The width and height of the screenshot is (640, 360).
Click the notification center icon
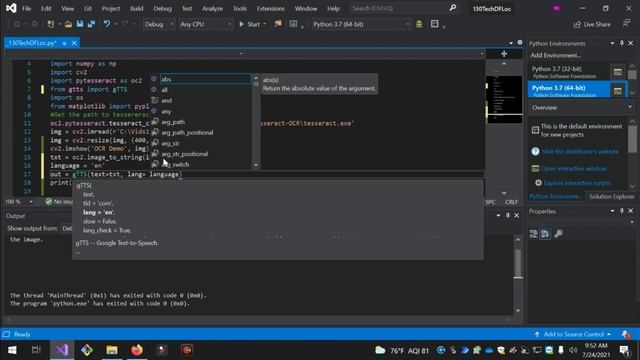[624, 350]
